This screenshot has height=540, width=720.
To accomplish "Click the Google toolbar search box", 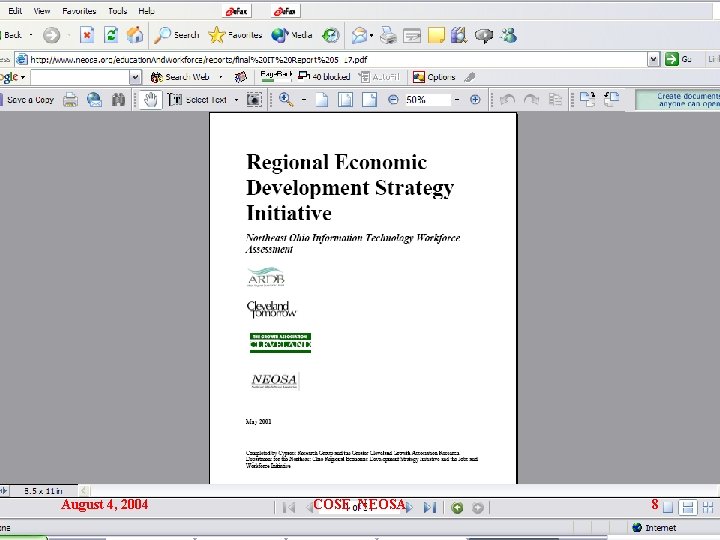I will tap(80, 77).
